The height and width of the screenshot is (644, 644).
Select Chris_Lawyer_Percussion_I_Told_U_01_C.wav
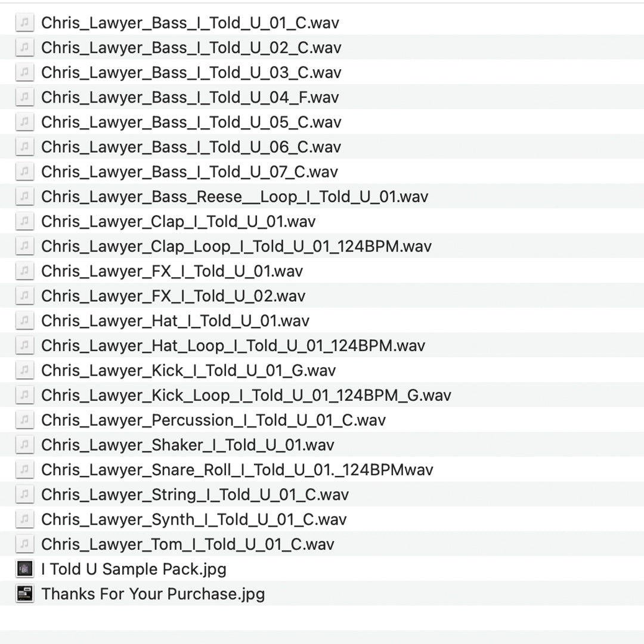point(213,420)
